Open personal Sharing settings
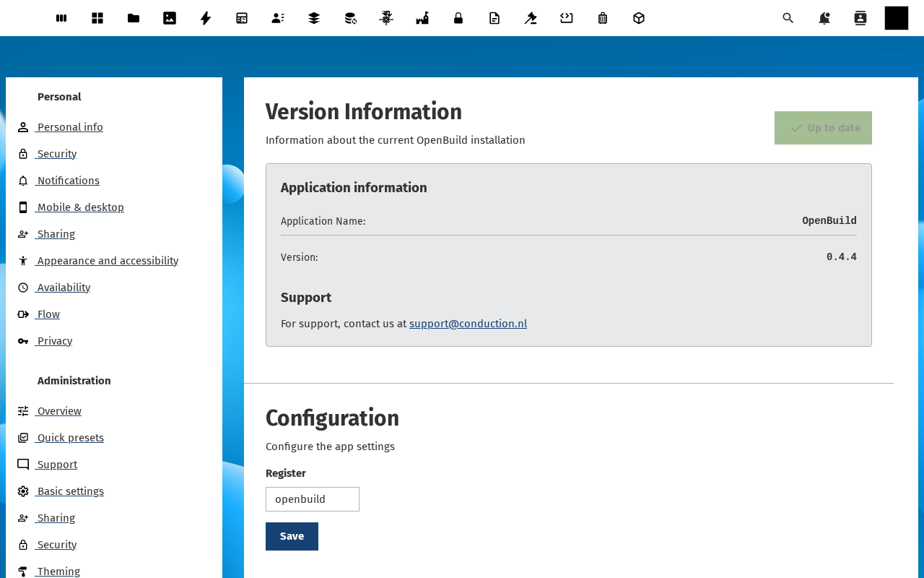Screen dimensions: 924x578 click(x=56, y=234)
